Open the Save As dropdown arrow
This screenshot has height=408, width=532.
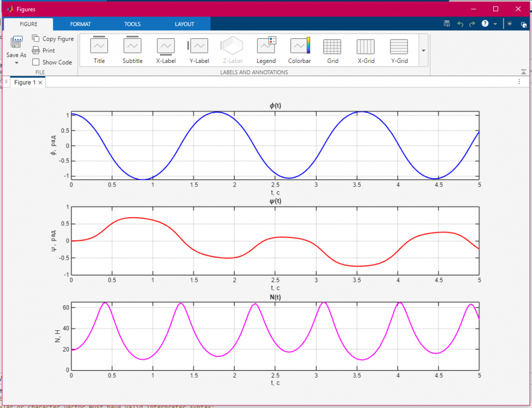[x=16, y=63]
